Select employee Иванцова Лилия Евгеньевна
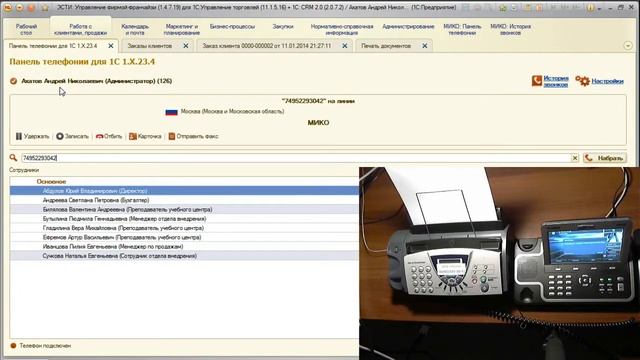Screen dimensions: 640x360 pos(184,247)
